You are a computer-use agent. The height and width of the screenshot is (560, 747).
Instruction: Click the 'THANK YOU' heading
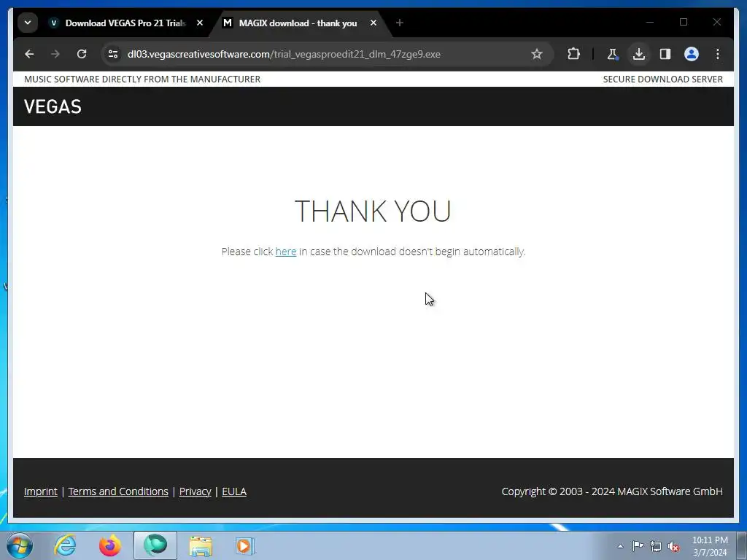(373, 211)
